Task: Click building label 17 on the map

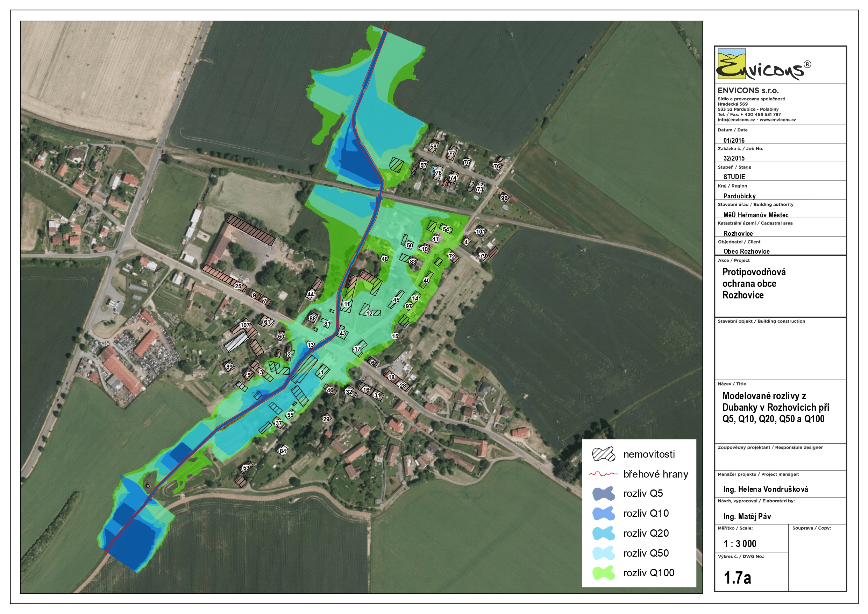Action: click(x=357, y=349)
